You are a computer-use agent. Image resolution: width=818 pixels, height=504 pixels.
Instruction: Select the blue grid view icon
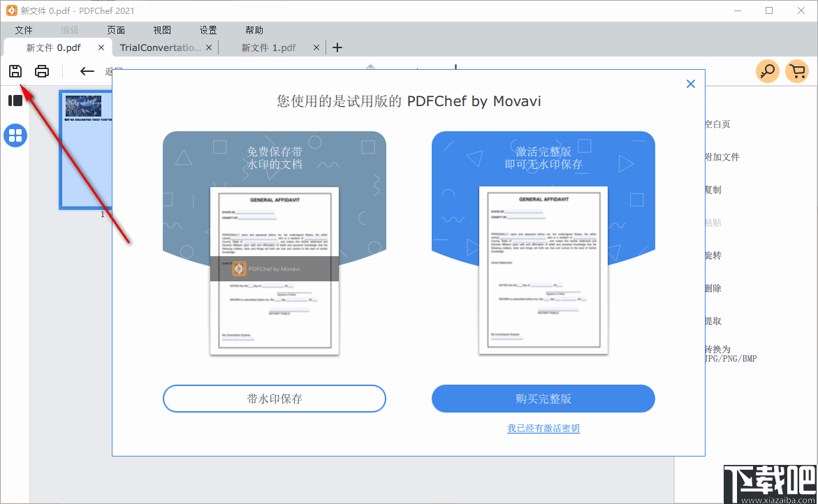coord(15,135)
